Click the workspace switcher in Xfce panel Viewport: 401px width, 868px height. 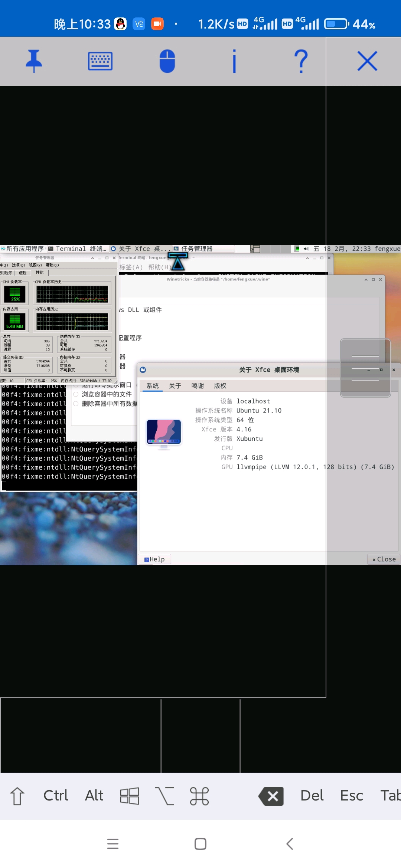271,249
